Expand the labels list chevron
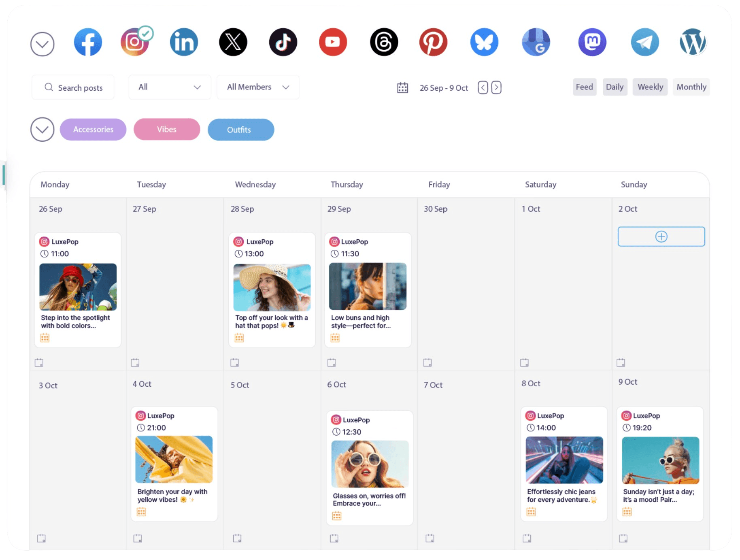This screenshot has height=560, width=740. [x=43, y=130]
